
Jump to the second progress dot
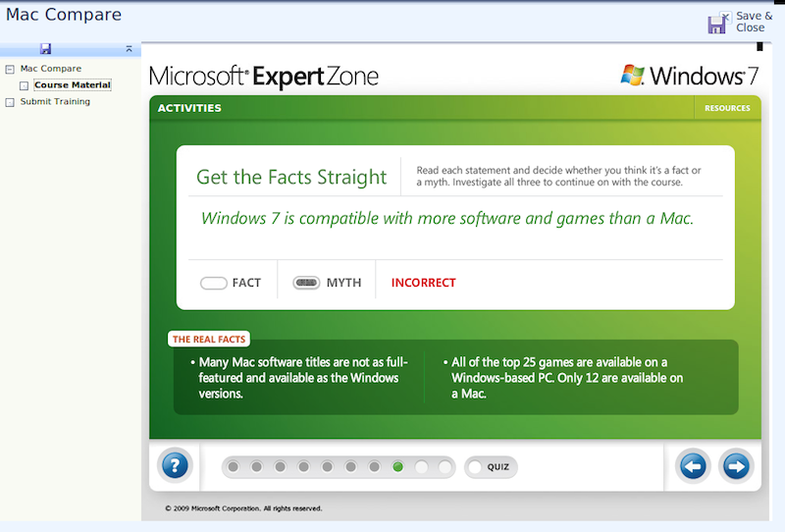pos(256,467)
